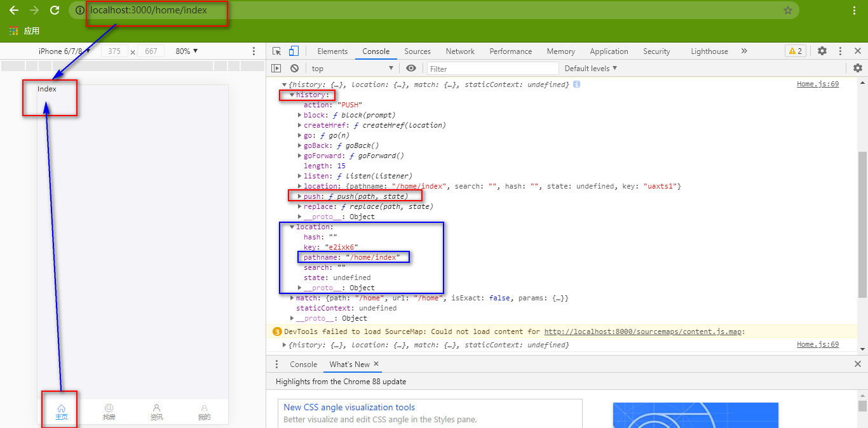Image resolution: width=868 pixels, height=428 pixels.
Task: Open the first Home.js:69 source link
Action: 818,84
